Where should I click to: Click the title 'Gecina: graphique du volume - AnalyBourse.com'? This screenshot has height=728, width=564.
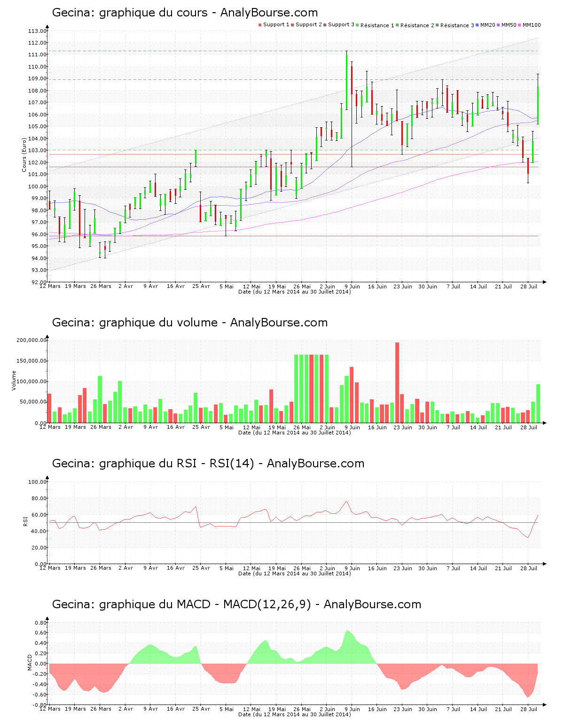(190, 323)
